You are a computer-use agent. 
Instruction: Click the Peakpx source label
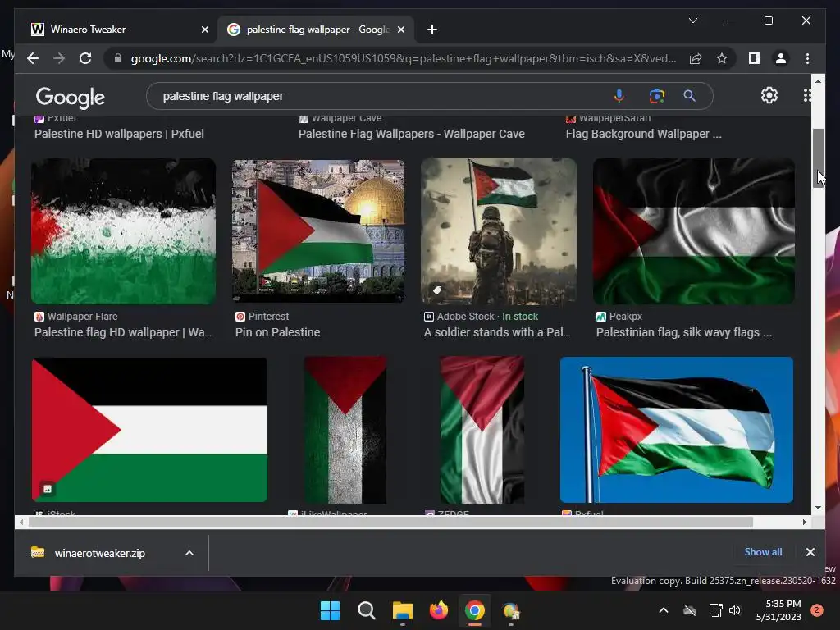point(626,317)
